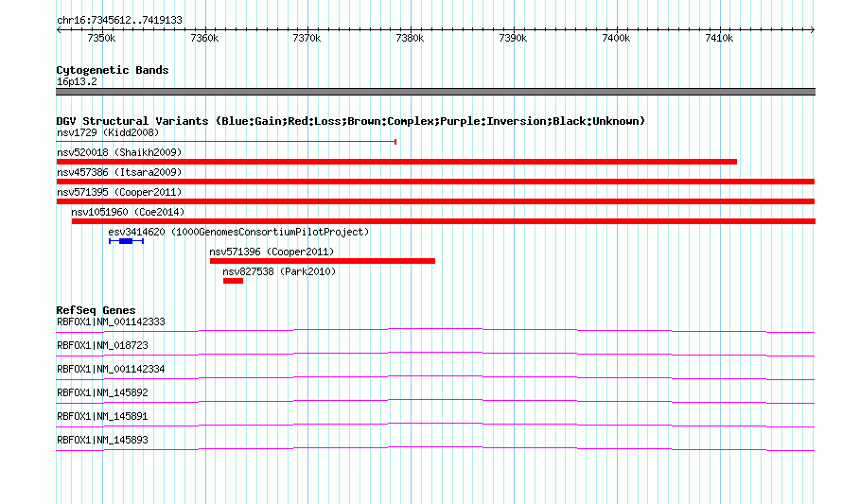This screenshot has width=842, height=504.
Task: Open the RBFOX1|NM_145892 transcript label
Action: tap(102, 393)
